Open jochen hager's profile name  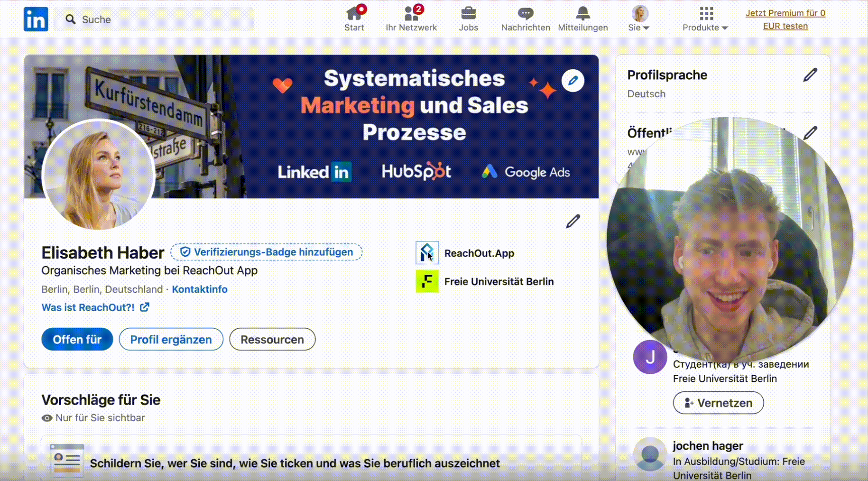708,446
